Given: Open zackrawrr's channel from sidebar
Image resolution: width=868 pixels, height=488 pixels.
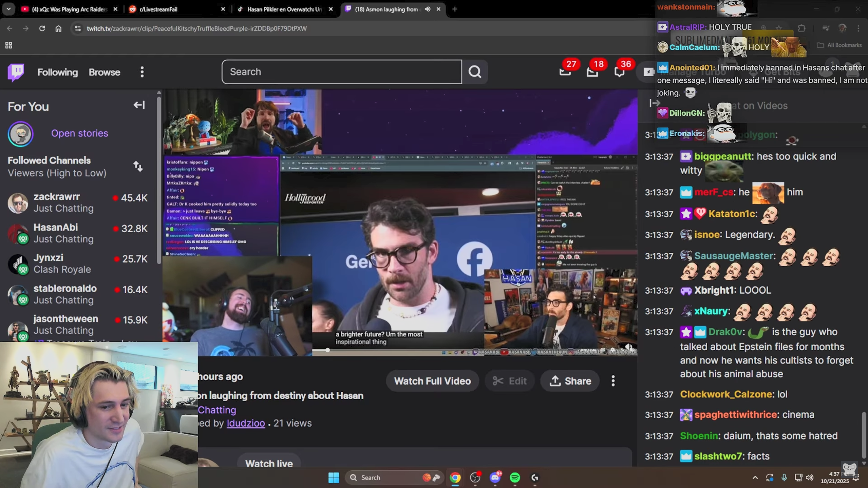Looking at the screenshot, I should tap(57, 197).
